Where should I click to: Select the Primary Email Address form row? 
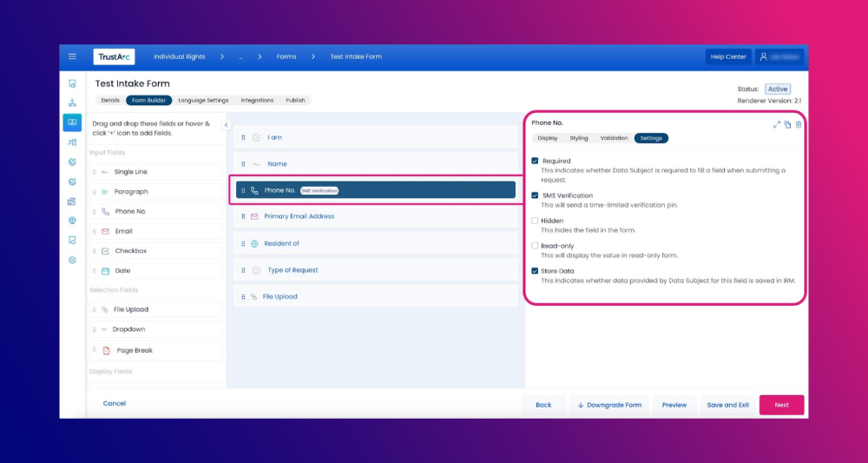coord(376,216)
